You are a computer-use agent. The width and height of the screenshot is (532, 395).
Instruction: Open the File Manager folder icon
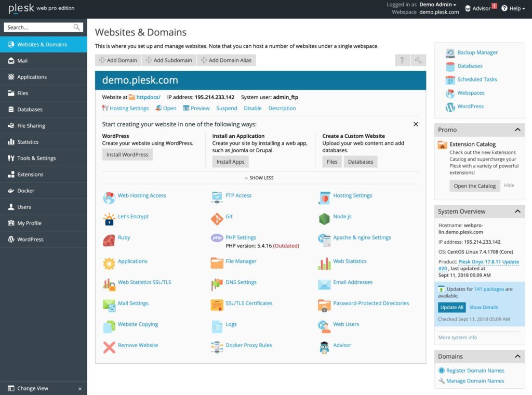click(x=217, y=263)
